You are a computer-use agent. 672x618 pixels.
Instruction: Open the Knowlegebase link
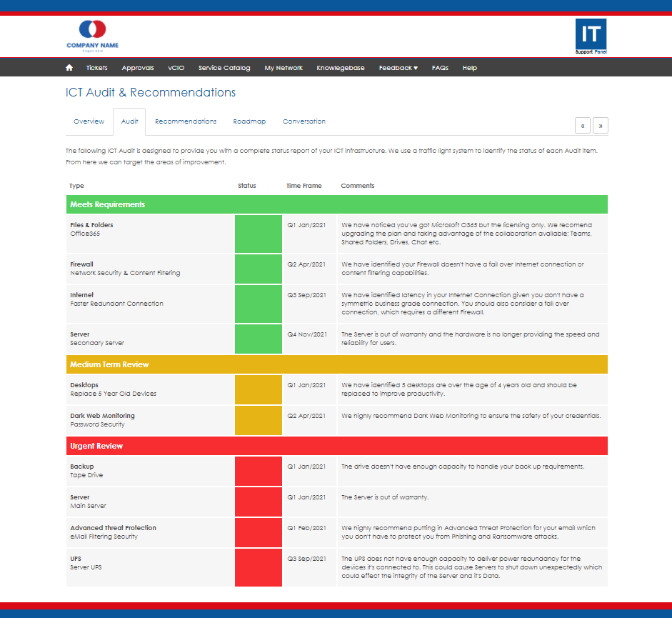[341, 68]
